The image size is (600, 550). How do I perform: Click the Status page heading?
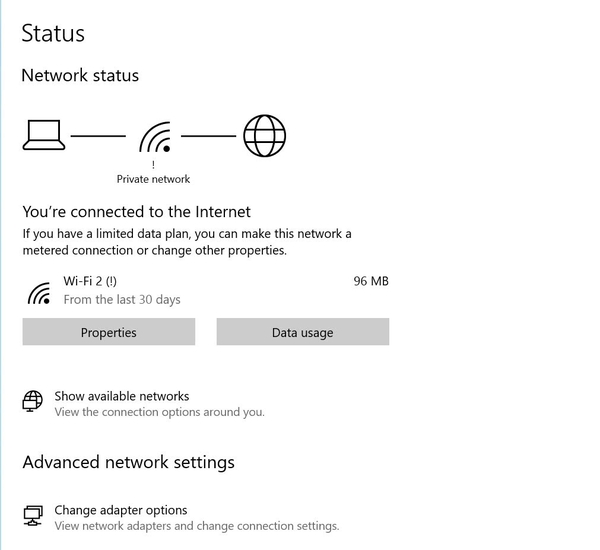(53, 33)
